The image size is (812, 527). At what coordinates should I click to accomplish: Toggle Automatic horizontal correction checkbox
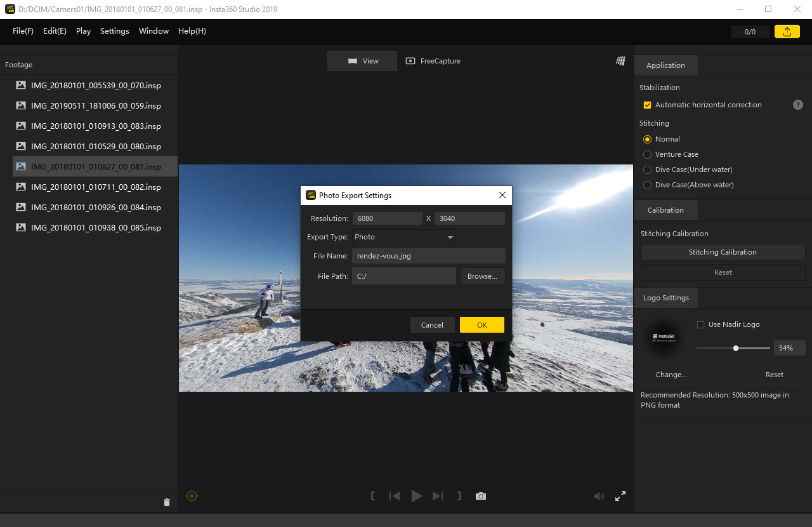[x=647, y=105]
